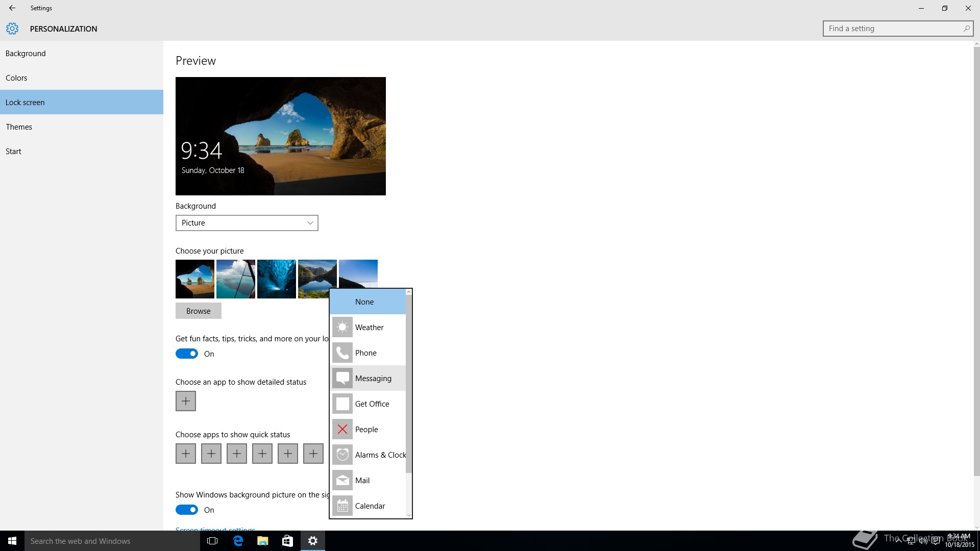Click the sixth quick status plus slot
980x551 pixels.
(x=313, y=454)
